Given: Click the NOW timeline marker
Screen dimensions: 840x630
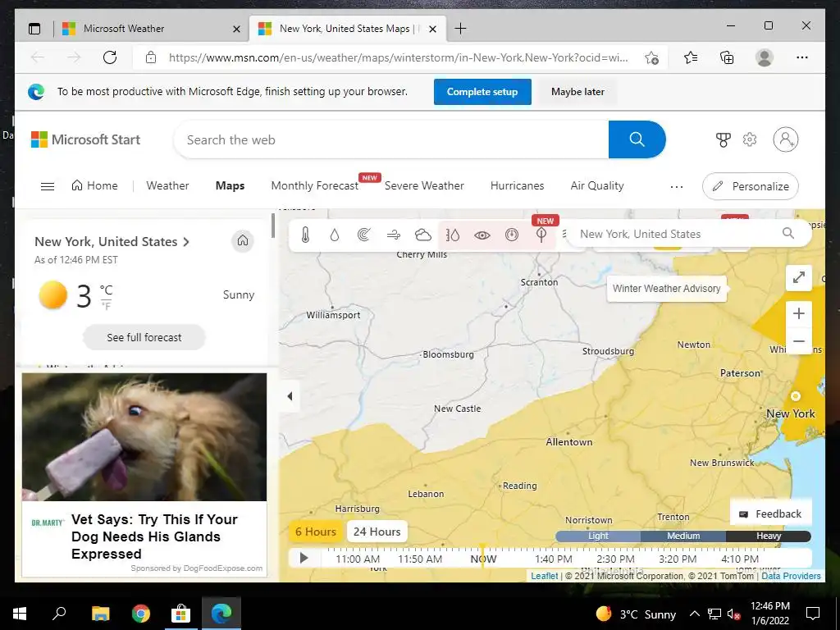Looking at the screenshot, I should coord(483,559).
